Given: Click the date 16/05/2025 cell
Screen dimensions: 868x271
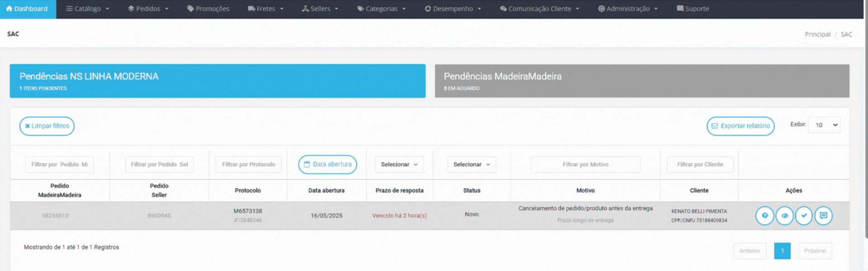Looking at the screenshot, I should (326, 216).
